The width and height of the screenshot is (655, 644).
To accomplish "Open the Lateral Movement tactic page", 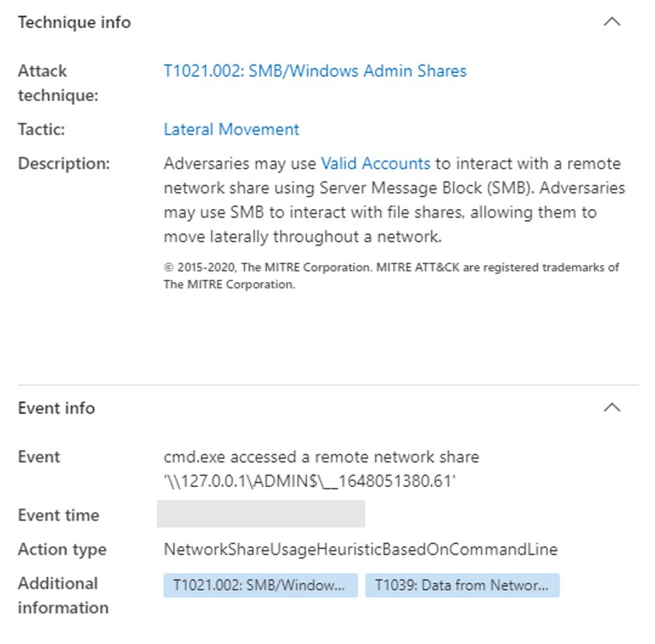I will [230, 129].
